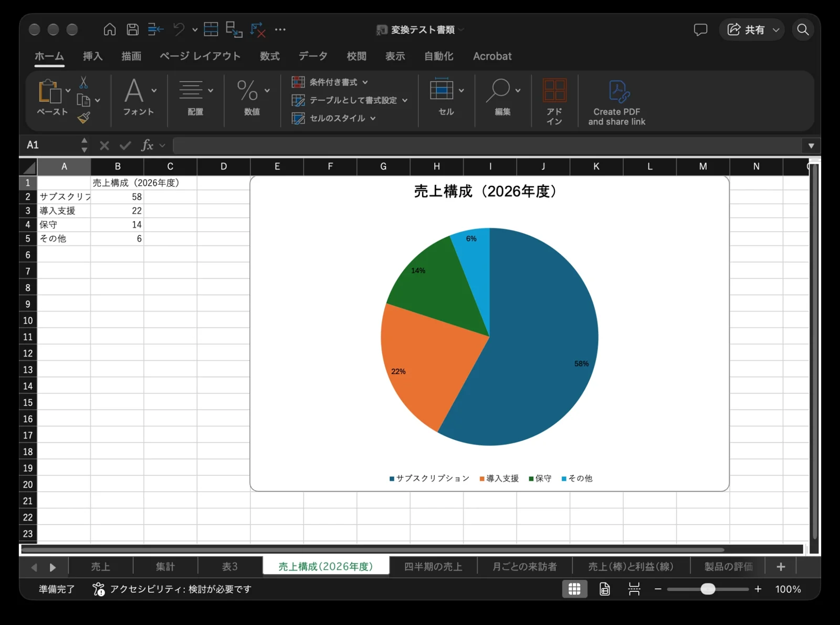
Task: Switch to the ホーム ribbon tab
Action: pos(49,56)
